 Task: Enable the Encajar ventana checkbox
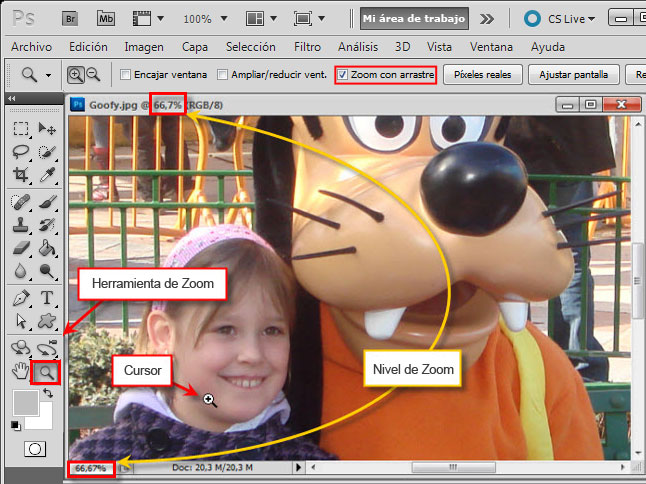pyautogui.click(x=125, y=75)
